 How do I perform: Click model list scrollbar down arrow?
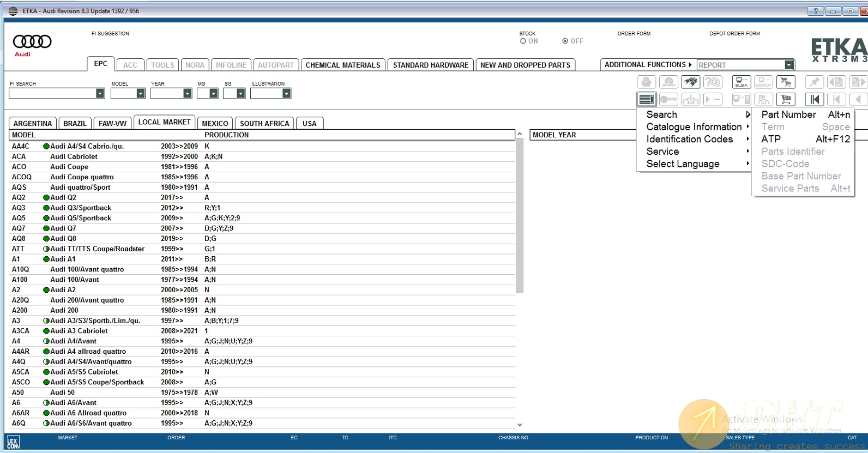point(520,425)
